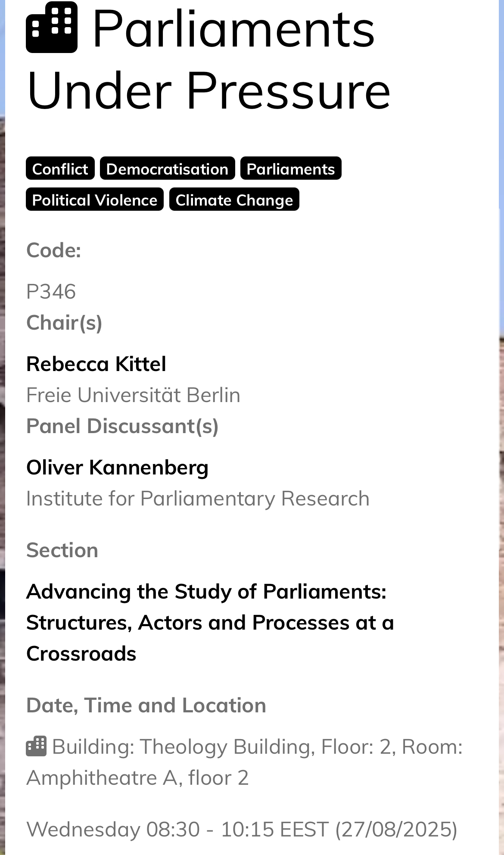Viewport: 504px width, 855px height.
Task: Click the Date, Time and Location heading
Action: click(146, 705)
